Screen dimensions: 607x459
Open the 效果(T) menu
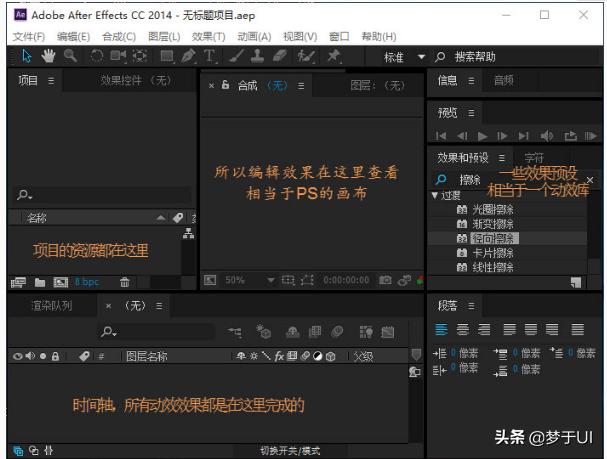pos(208,37)
